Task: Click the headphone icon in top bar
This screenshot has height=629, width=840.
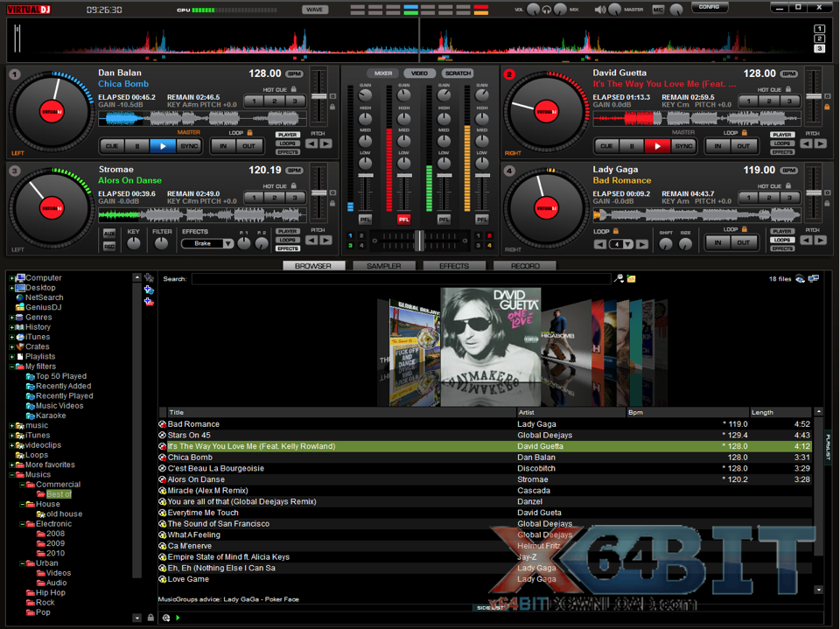Action: [x=546, y=10]
